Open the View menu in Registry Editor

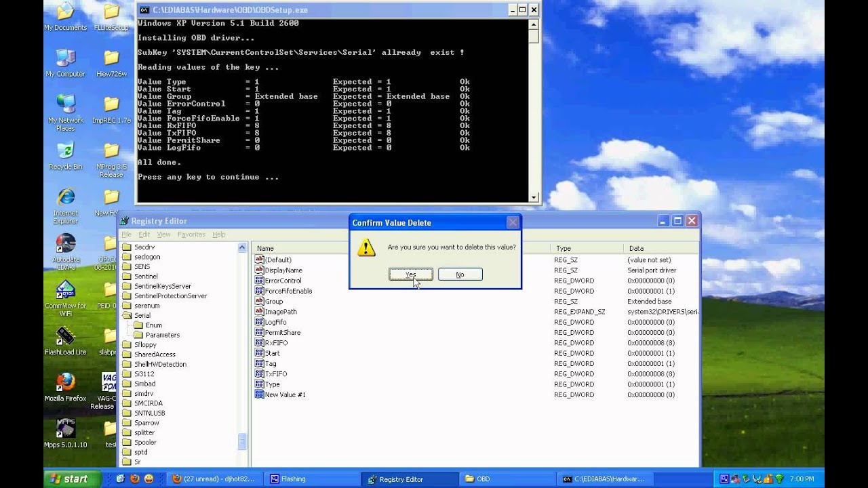[163, 235]
